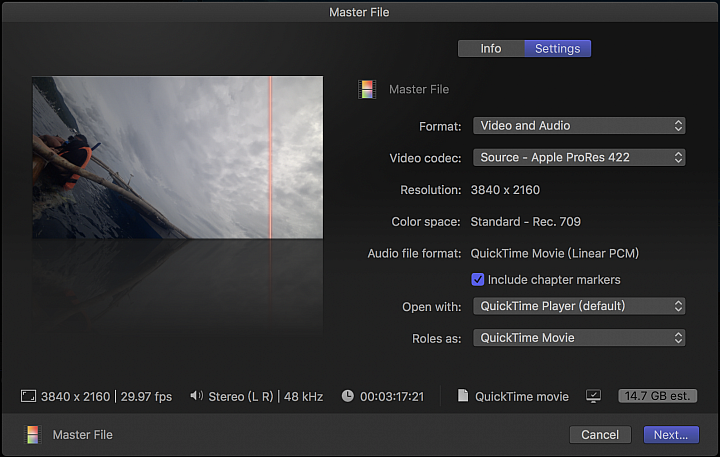
Task: Click the 14.7 GB est. file size badge
Action: (x=658, y=396)
